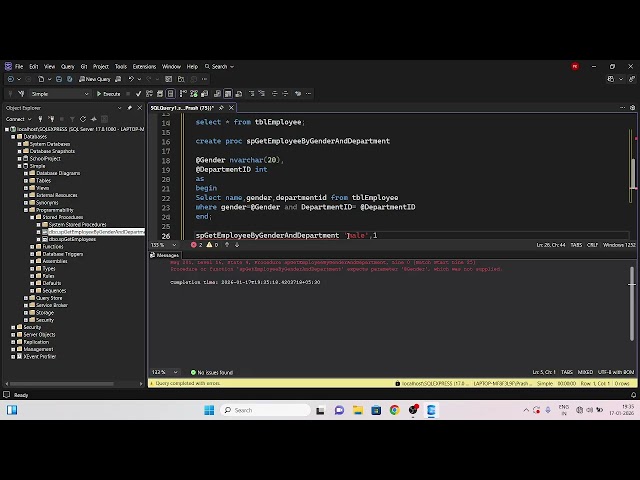
Task: Click the Undo icon in the standard toolbar
Action: (x=131, y=79)
